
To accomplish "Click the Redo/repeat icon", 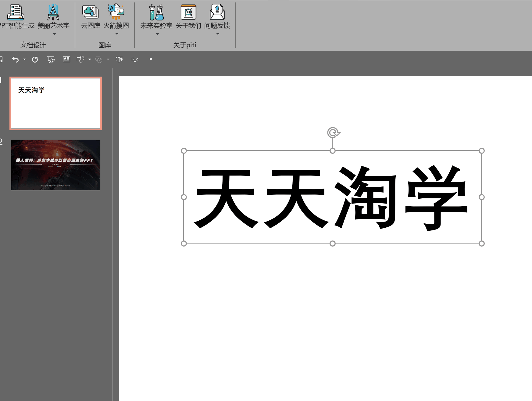I will coord(35,60).
